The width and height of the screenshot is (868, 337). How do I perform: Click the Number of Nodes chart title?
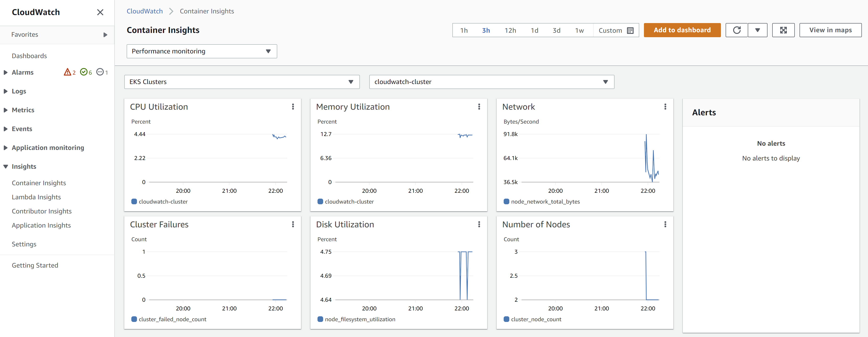[536, 225]
